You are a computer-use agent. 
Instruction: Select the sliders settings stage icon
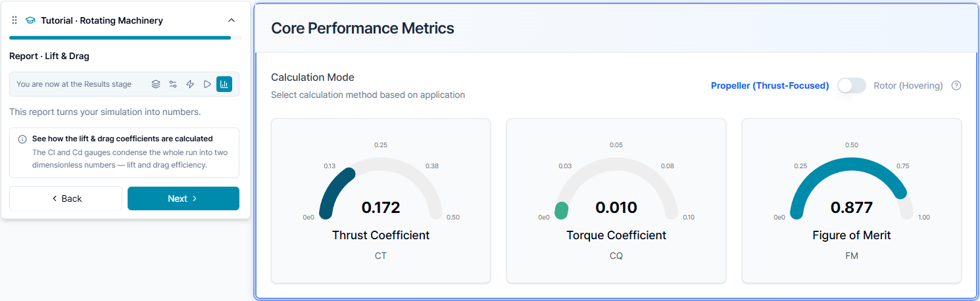pyautogui.click(x=173, y=84)
